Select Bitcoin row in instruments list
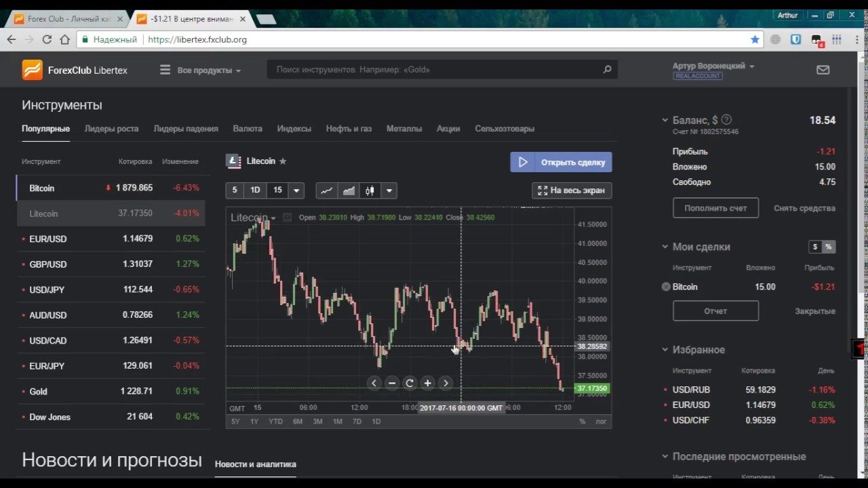 click(x=111, y=188)
